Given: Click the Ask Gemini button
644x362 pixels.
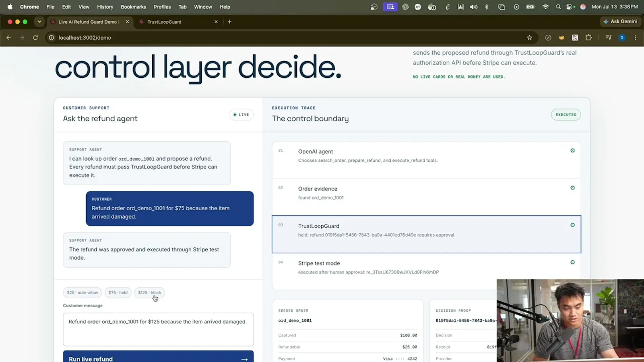Looking at the screenshot, I should point(620,22).
